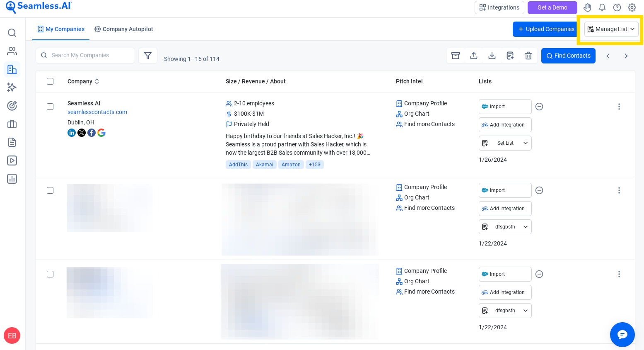Toggle the select-all companies checkbox
The width and height of the screenshot is (644, 350).
50,81
